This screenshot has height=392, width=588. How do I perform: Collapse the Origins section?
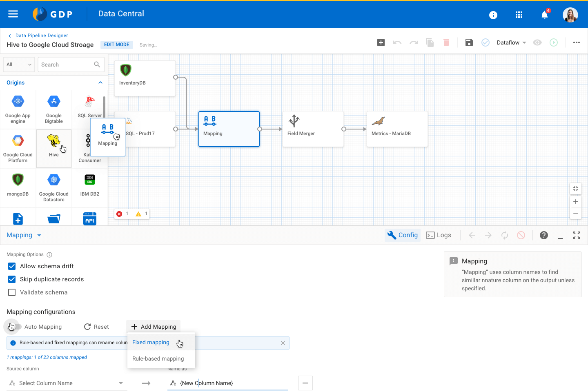pyautogui.click(x=100, y=82)
